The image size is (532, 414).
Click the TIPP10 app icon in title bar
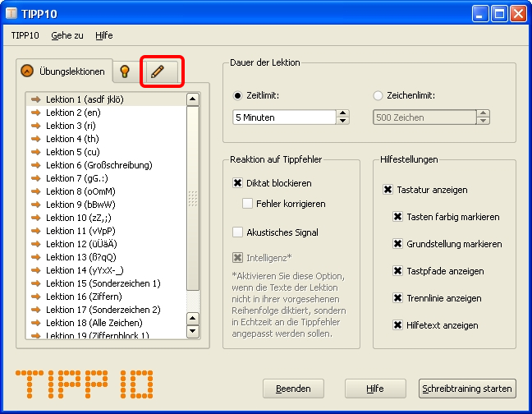pos(11,14)
